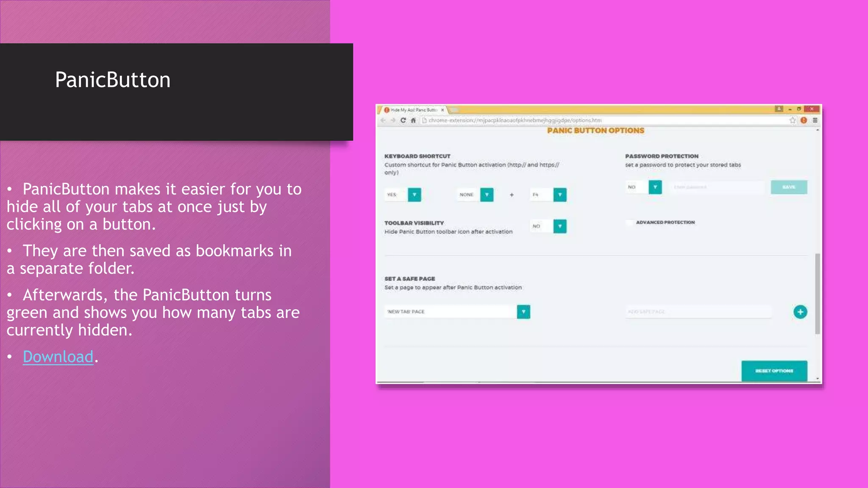The image size is (868, 488).
Task: Open the Download link on the slide
Action: 58,357
